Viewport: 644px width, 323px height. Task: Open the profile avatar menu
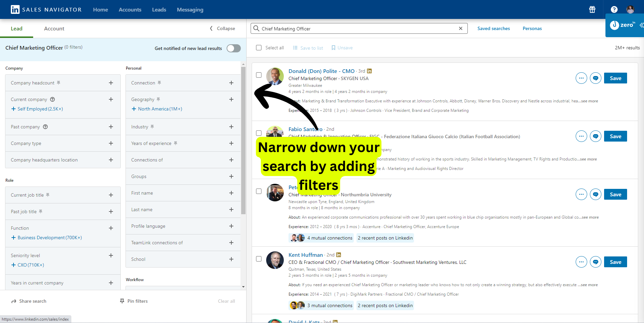click(x=630, y=9)
